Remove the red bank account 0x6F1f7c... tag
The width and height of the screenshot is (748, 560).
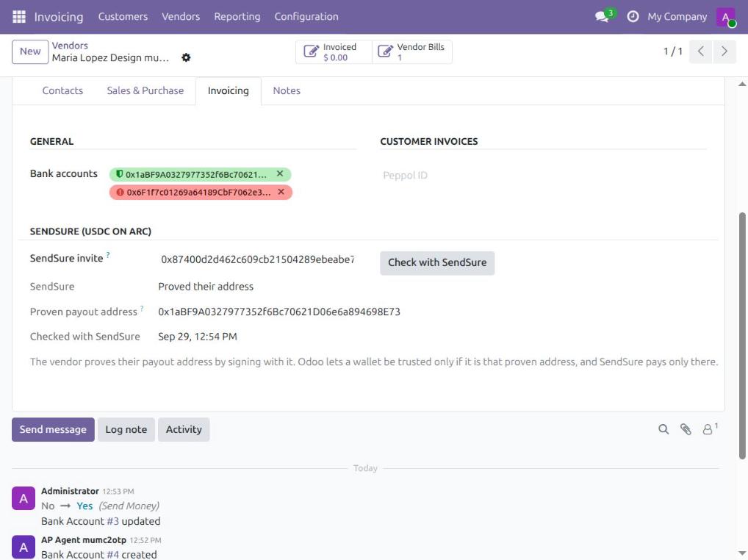click(281, 192)
